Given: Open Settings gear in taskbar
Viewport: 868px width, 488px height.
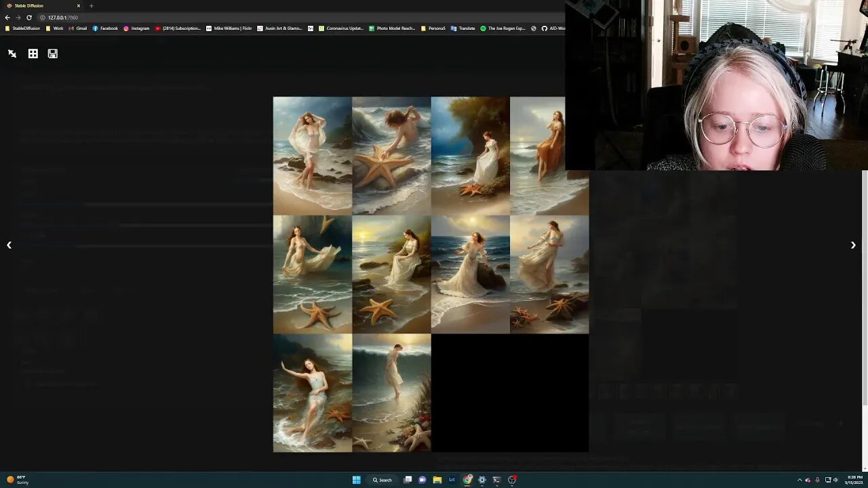Looking at the screenshot, I should pyautogui.click(x=482, y=480).
